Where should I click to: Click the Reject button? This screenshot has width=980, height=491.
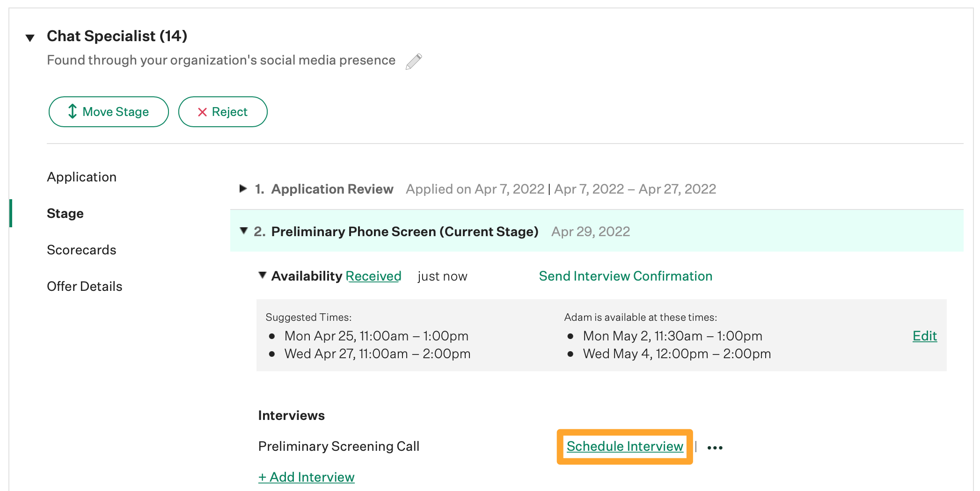point(223,112)
